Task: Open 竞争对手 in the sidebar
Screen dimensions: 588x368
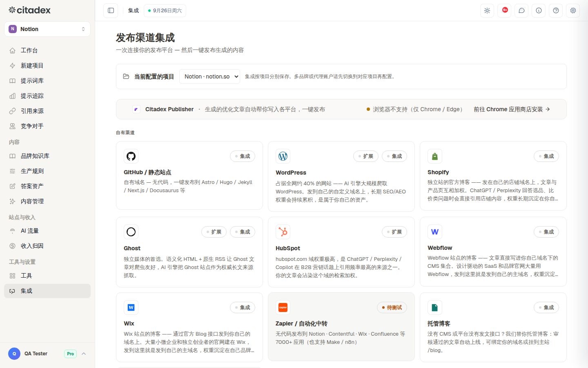Action: tap(47, 126)
